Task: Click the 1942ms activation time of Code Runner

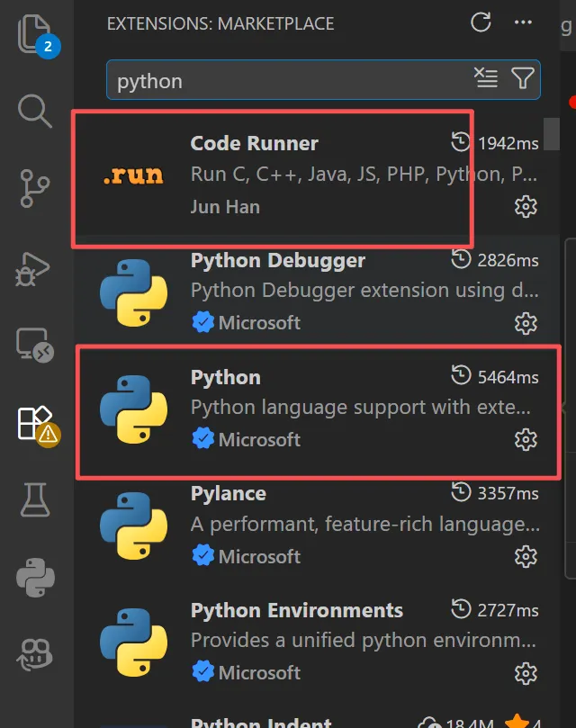Action: 508,144
